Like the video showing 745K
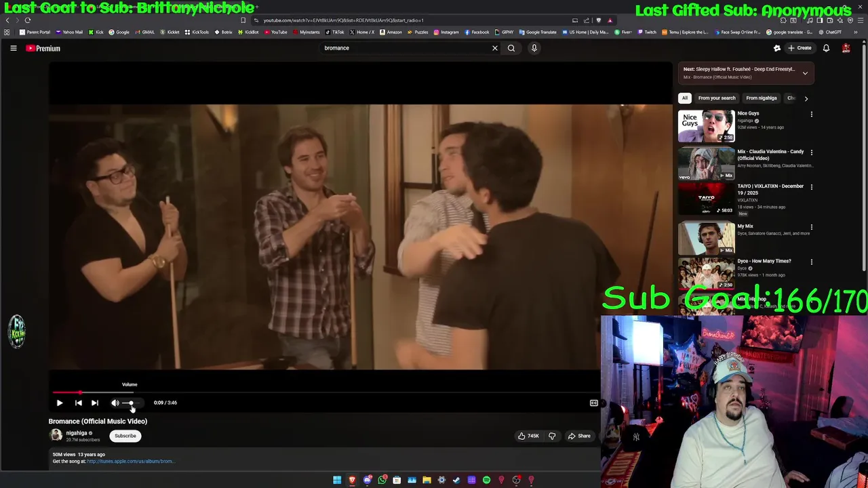This screenshot has height=488, width=868. [x=528, y=436]
